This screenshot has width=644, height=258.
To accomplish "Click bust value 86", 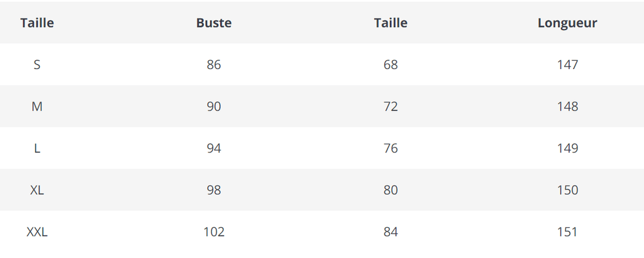I will point(214,65).
